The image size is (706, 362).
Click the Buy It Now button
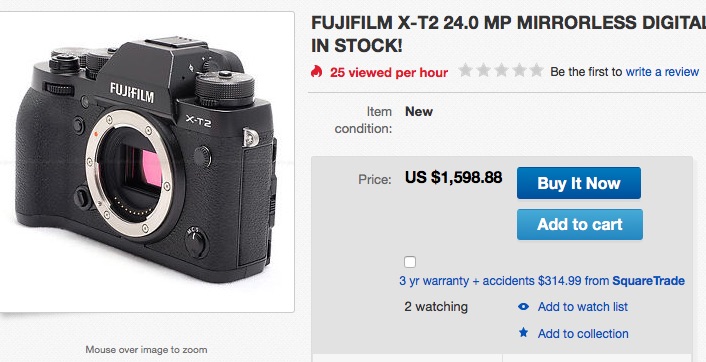579,183
